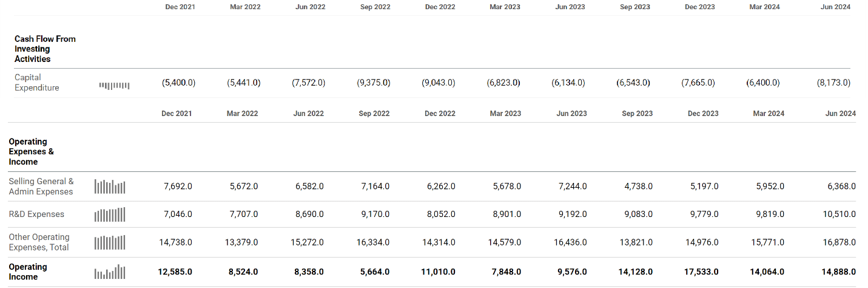Open the Operating Income sparkline chart
868x288 pixels.
pos(110,272)
